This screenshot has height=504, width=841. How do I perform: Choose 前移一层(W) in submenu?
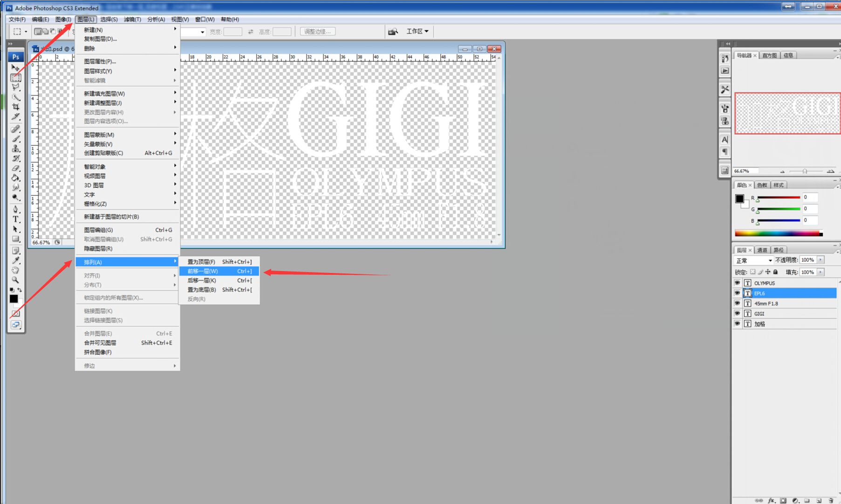click(219, 271)
